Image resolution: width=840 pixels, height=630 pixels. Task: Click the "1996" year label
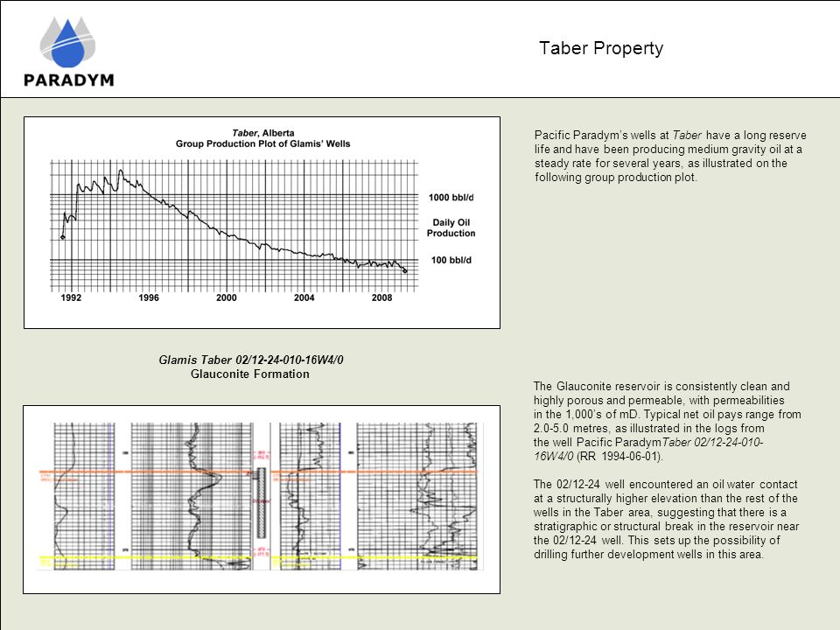[x=149, y=297]
